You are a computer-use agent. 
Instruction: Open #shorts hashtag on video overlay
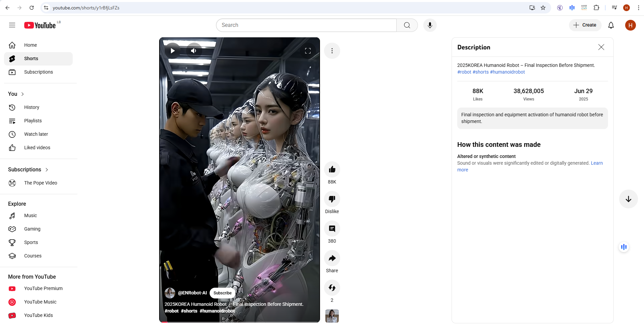(189, 311)
